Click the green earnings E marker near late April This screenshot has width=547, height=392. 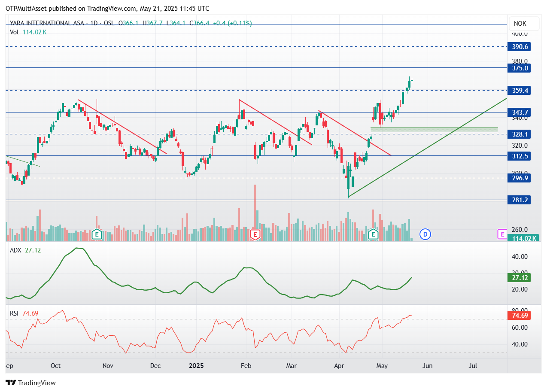[374, 234]
